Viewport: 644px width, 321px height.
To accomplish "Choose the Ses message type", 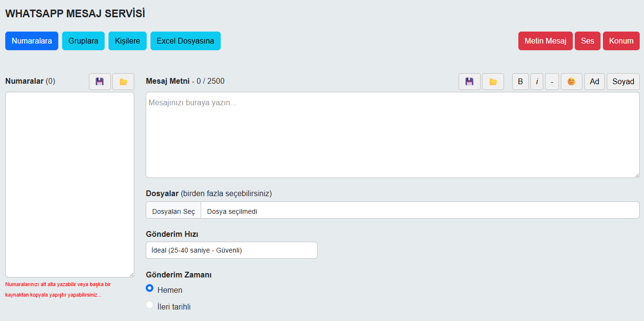I will click(x=587, y=41).
